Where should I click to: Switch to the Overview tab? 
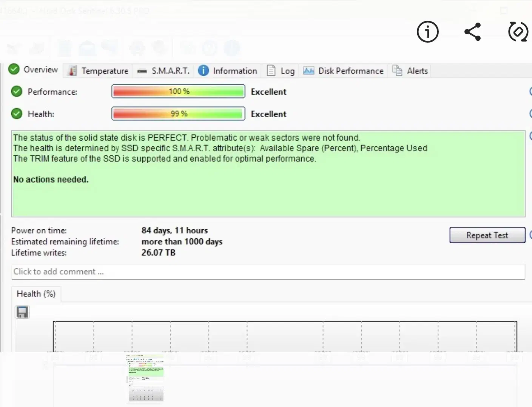coord(40,70)
